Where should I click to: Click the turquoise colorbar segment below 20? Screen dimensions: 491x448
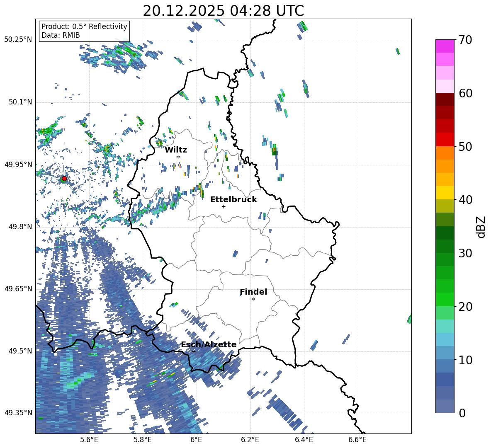pos(445,326)
